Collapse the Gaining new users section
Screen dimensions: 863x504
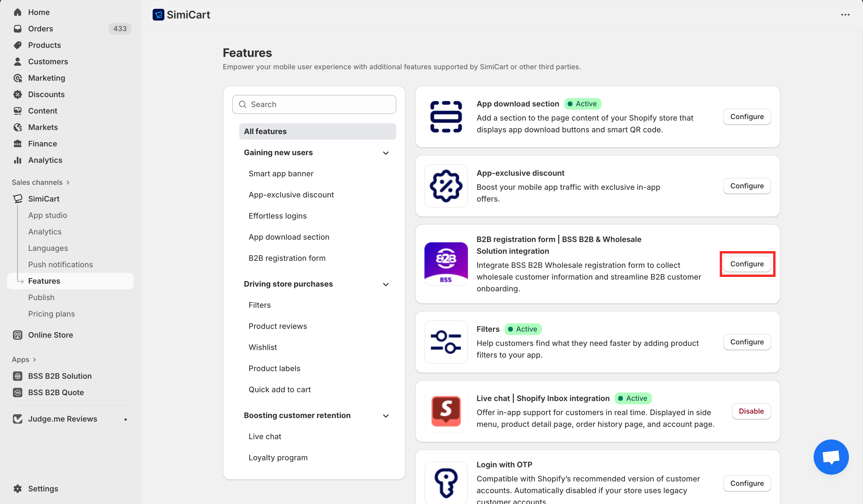[386, 153]
